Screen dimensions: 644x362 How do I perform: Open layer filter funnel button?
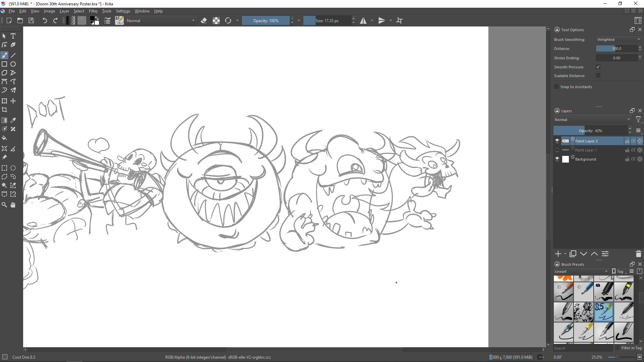pyautogui.click(x=638, y=120)
